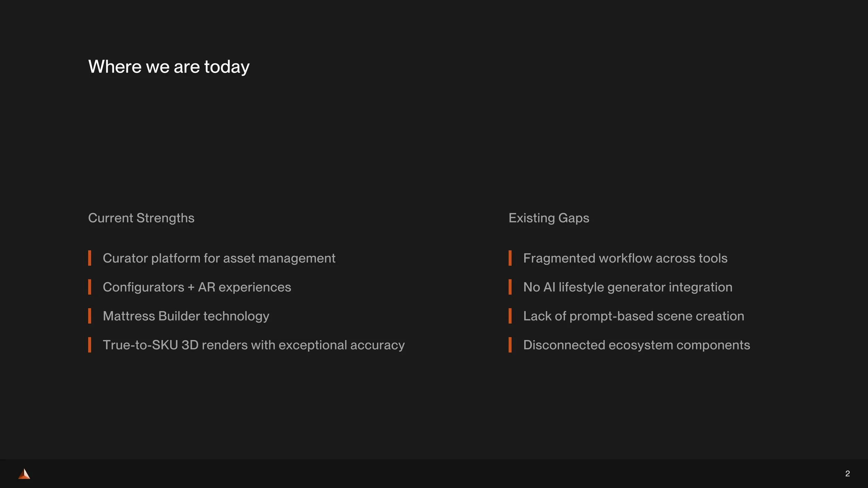Click the orange bar beside Lack of prompt-based
Screen dimensions: 868x488
pyautogui.click(x=510, y=316)
